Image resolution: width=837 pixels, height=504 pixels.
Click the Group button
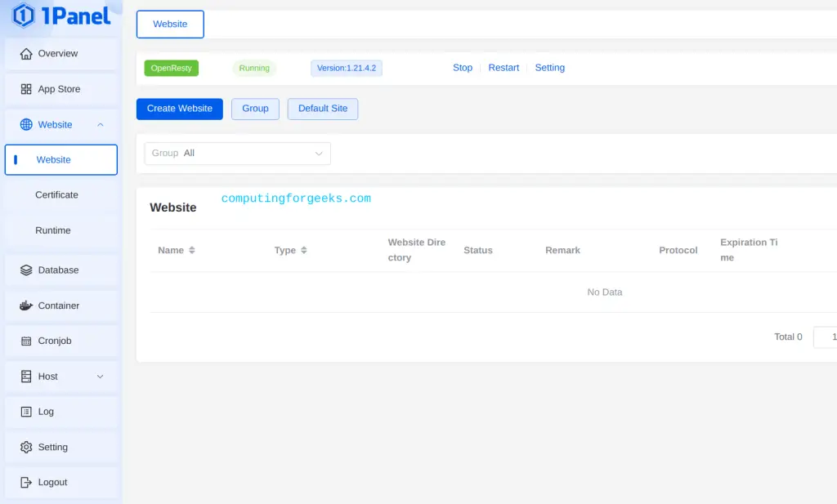[x=255, y=109]
